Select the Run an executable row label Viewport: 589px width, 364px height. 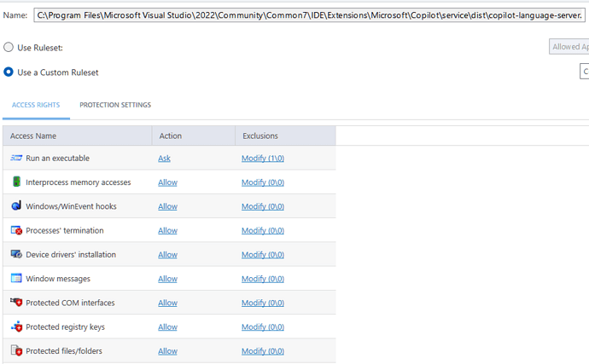click(x=57, y=158)
